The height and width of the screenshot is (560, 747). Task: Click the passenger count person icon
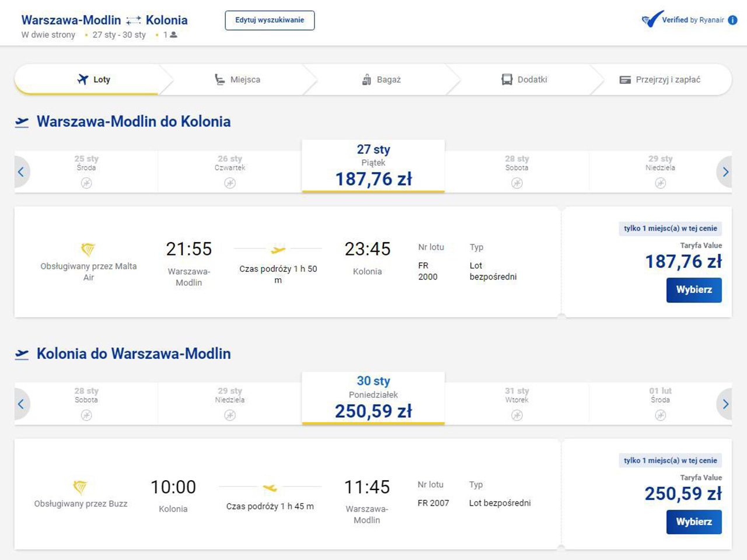click(x=173, y=35)
